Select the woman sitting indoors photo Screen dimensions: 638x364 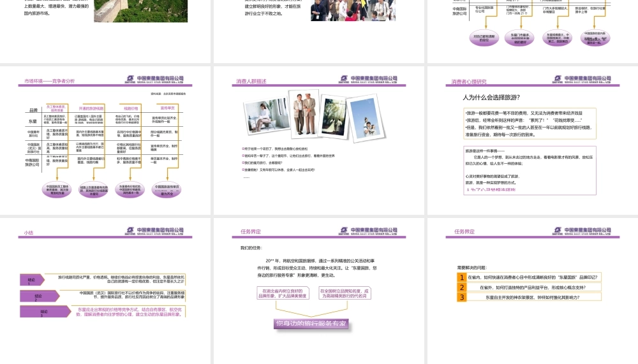tap(267, 116)
